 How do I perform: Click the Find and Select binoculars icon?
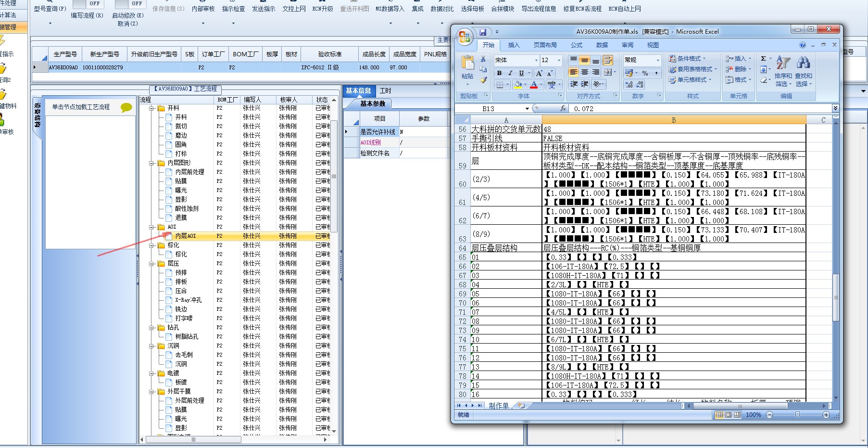coord(803,63)
